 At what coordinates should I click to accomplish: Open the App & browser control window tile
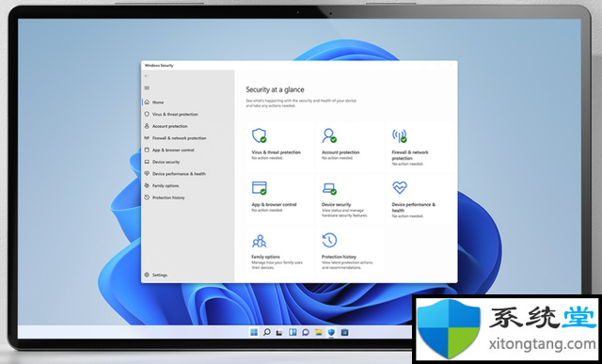(280, 198)
